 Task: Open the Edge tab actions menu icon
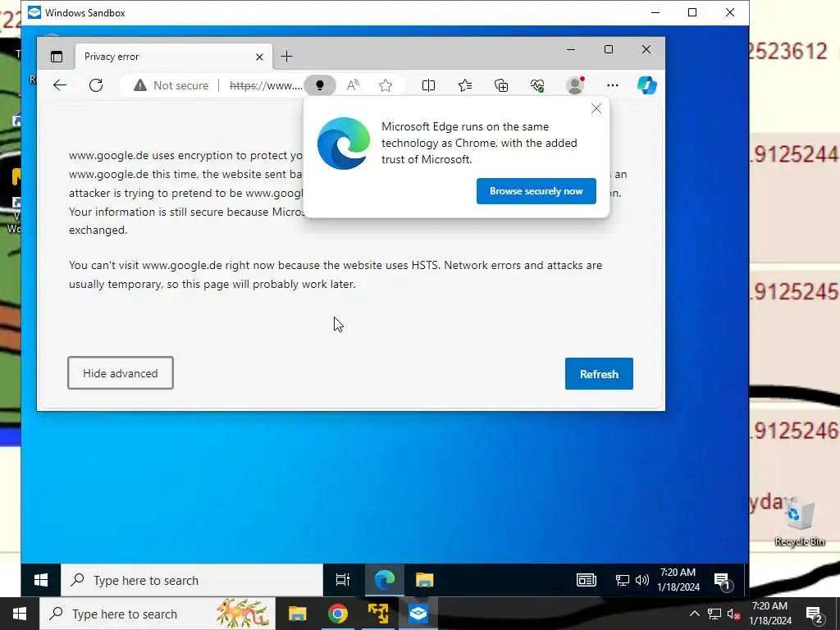[x=57, y=57]
